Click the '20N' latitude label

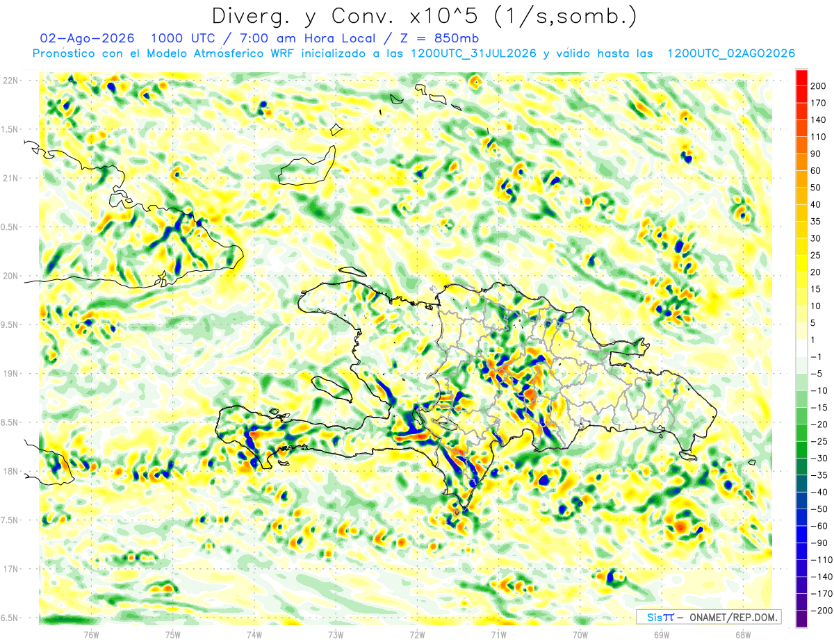(10, 276)
